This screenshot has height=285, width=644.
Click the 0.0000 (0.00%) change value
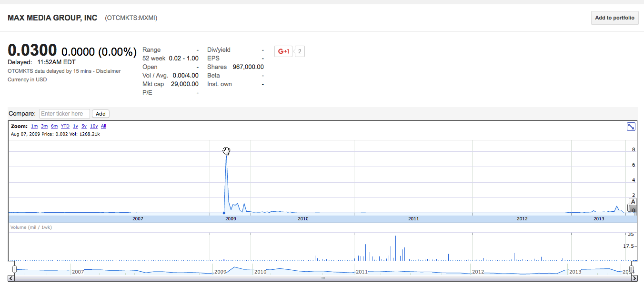click(x=99, y=52)
